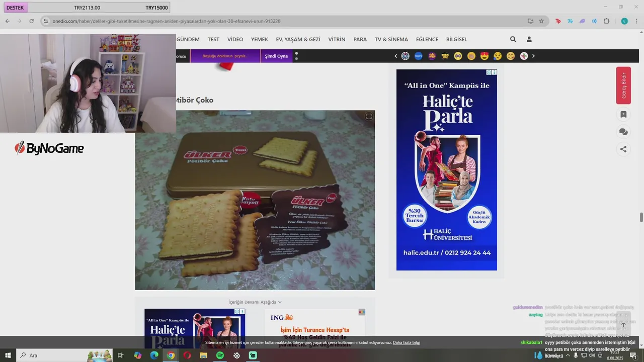Open the EĞLENCE menu item
Image resolution: width=644 pixels, height=362 pixels.
427,39
